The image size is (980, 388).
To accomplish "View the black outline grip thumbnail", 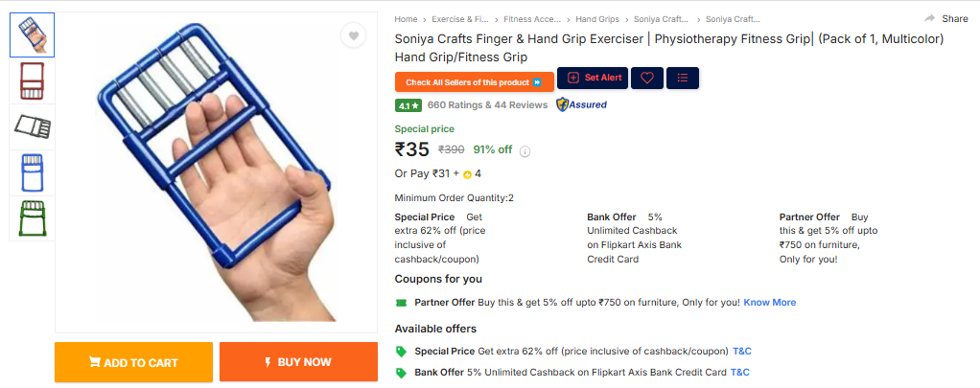I will 32,126.
